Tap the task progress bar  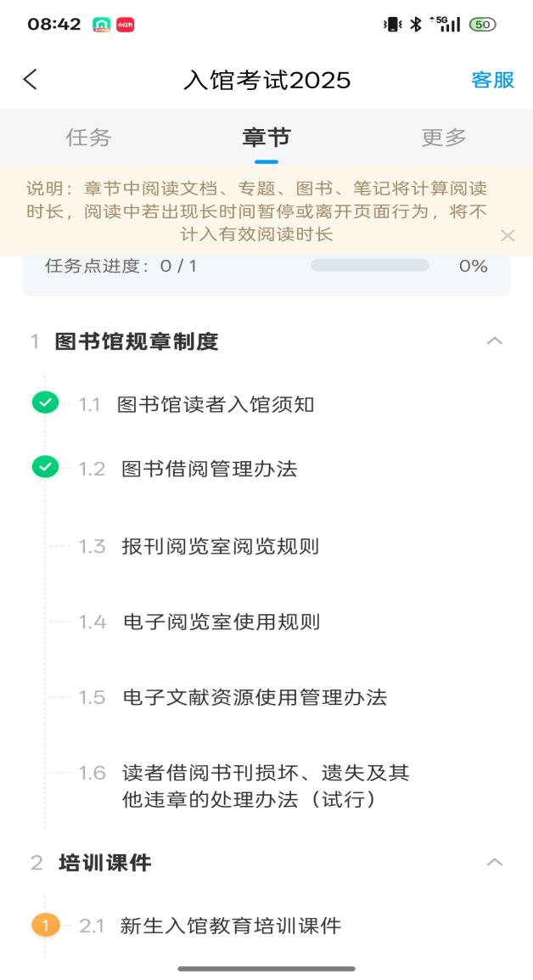pos(369,266)
